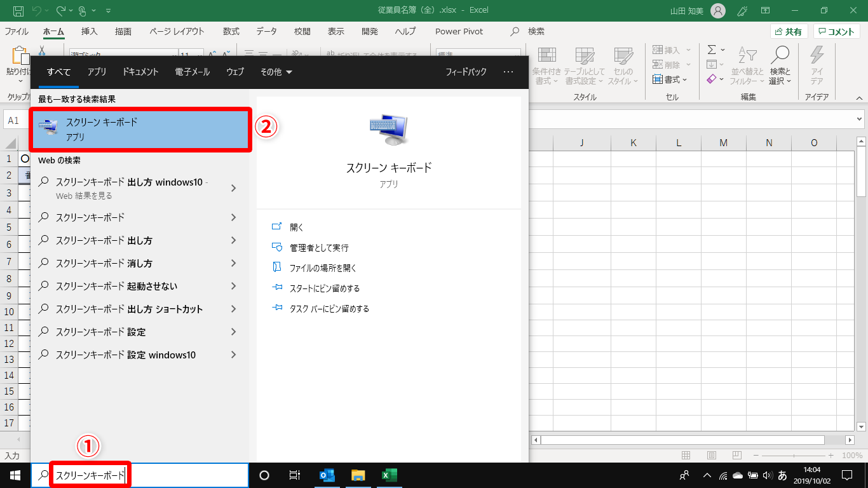
Task: Open the ページ レイアウト ribbon tab
Action: [x=177, y=31]
